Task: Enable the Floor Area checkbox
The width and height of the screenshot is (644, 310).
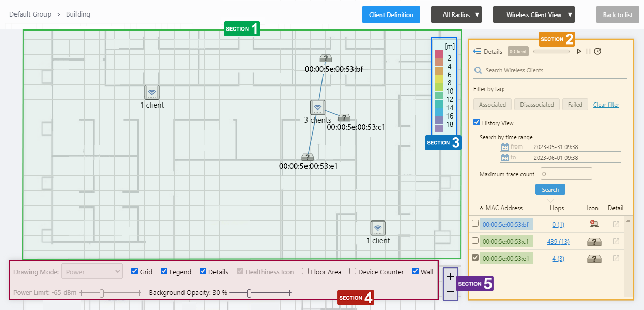Action: coord(305,271)
